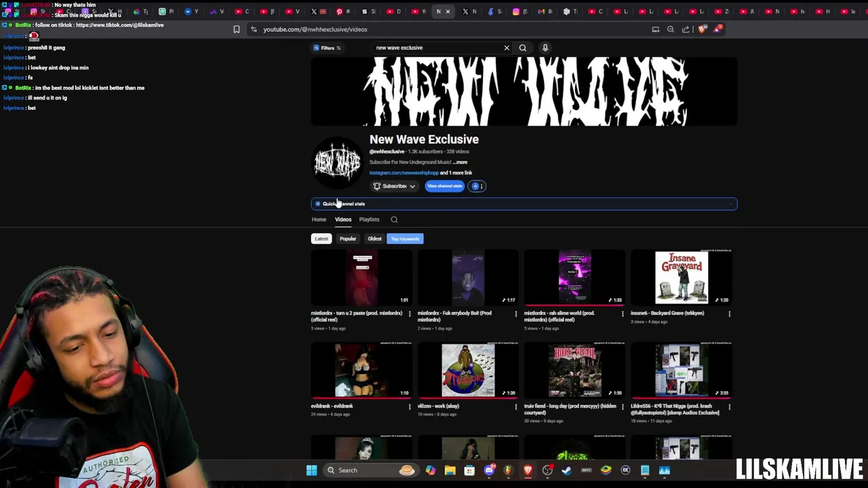868x488 pixels.
Task: Open more options for 'rah slime world'
Action: point(623,314)
